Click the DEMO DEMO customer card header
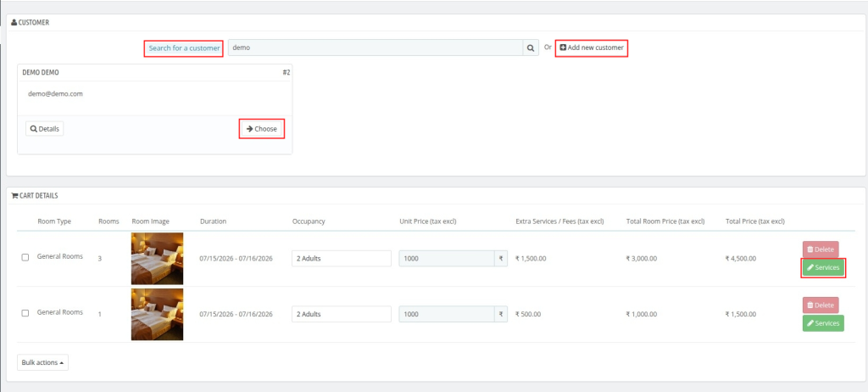The width and height of the screenshot is (868, 392). click(x=155, y=73)
